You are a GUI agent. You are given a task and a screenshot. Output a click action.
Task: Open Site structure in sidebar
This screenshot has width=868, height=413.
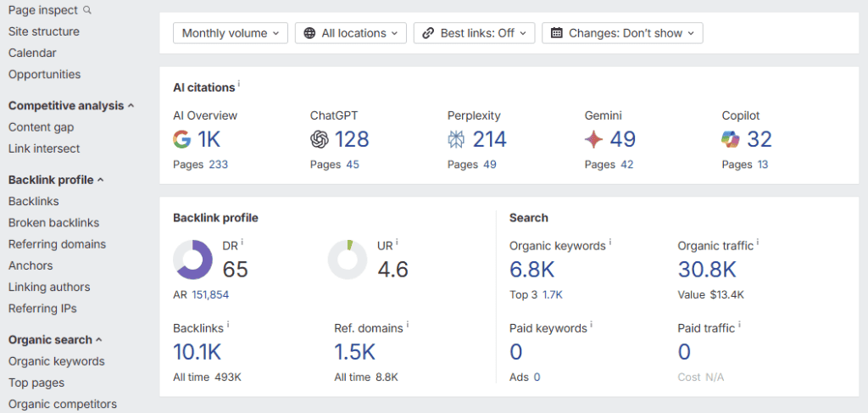pyautogui.click(x=44, y=31)
